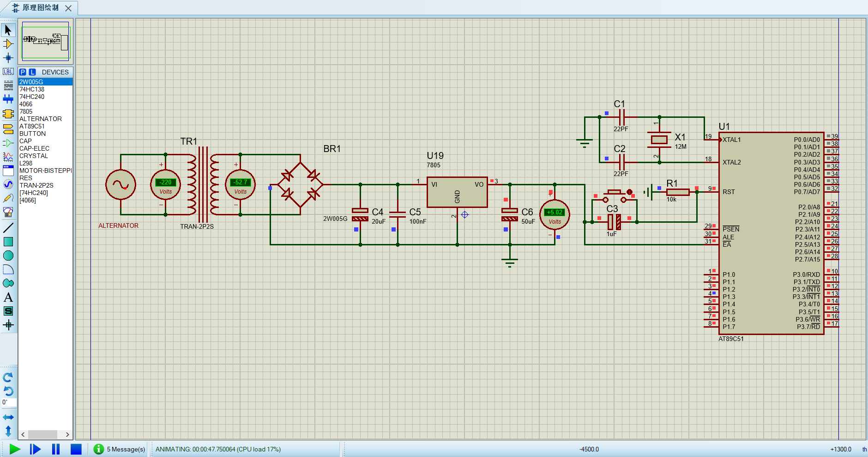Select AT89C51 in the devices list
This screenshot has width=868, height=457.
click(33, 126)
